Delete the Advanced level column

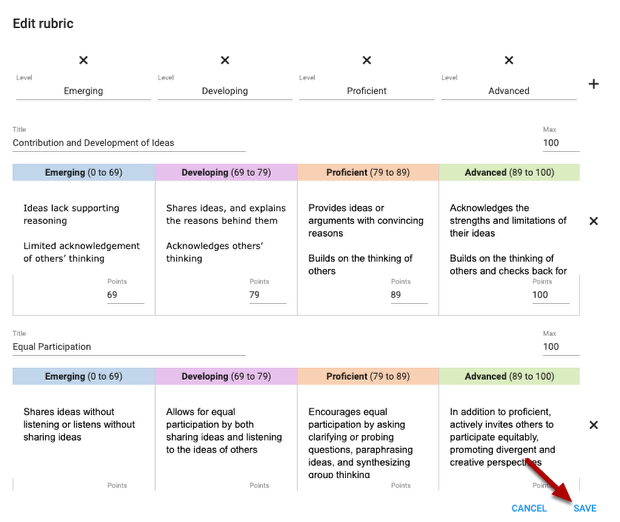click(509, 61)
